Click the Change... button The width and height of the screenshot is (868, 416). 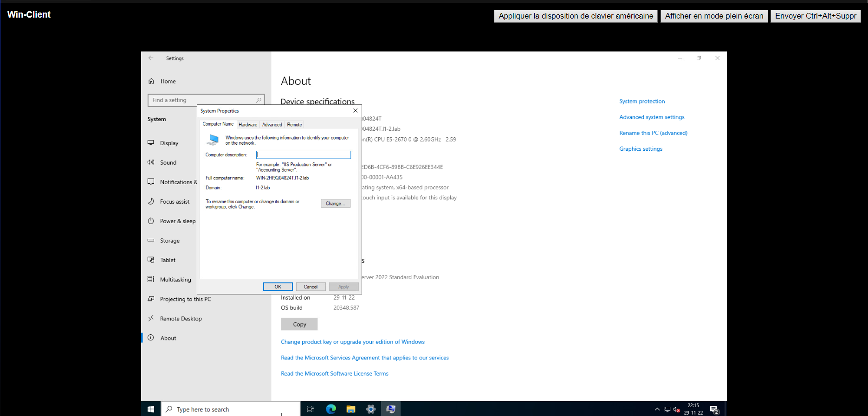pyautogui.click(x=336, y=204)
